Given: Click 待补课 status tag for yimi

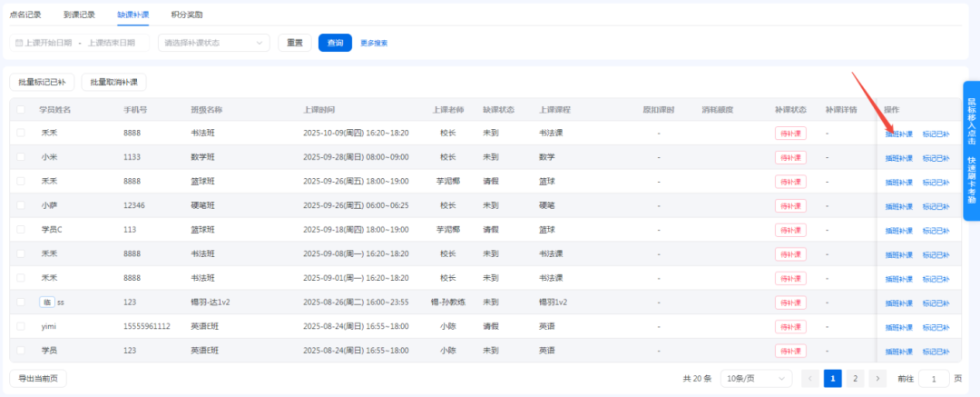Looking at the screenshot, I should [790, 326].
